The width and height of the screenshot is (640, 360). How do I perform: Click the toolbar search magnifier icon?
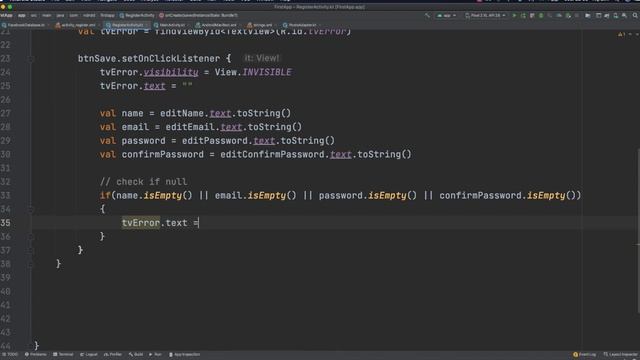[635, 16]
